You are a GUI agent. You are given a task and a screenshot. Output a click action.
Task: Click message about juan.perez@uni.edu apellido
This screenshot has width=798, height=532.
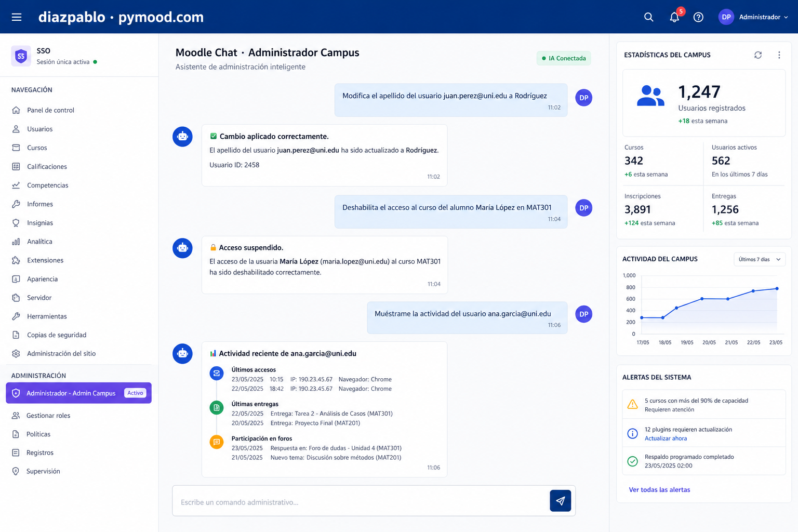pos(451,100)
